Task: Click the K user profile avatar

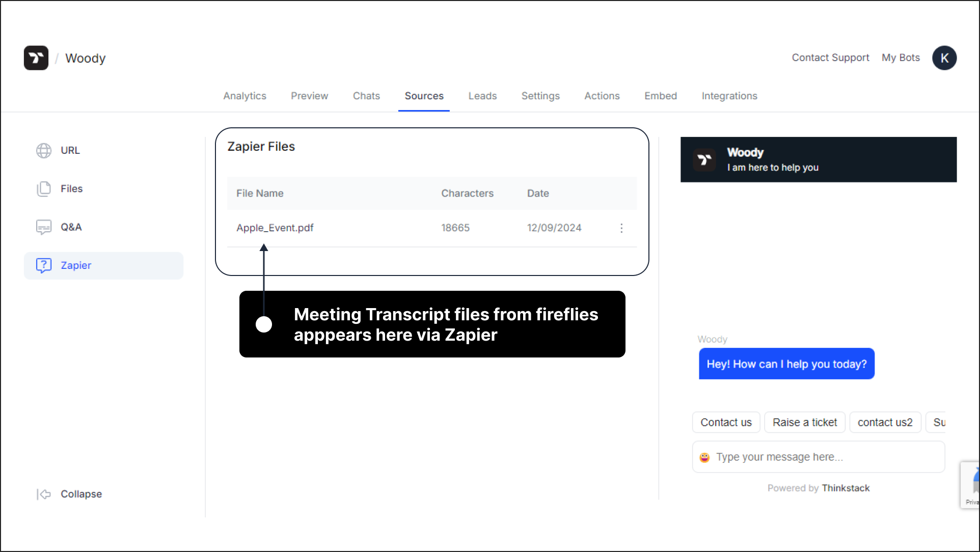Action: pyautogui.click(x=944, y=58)
